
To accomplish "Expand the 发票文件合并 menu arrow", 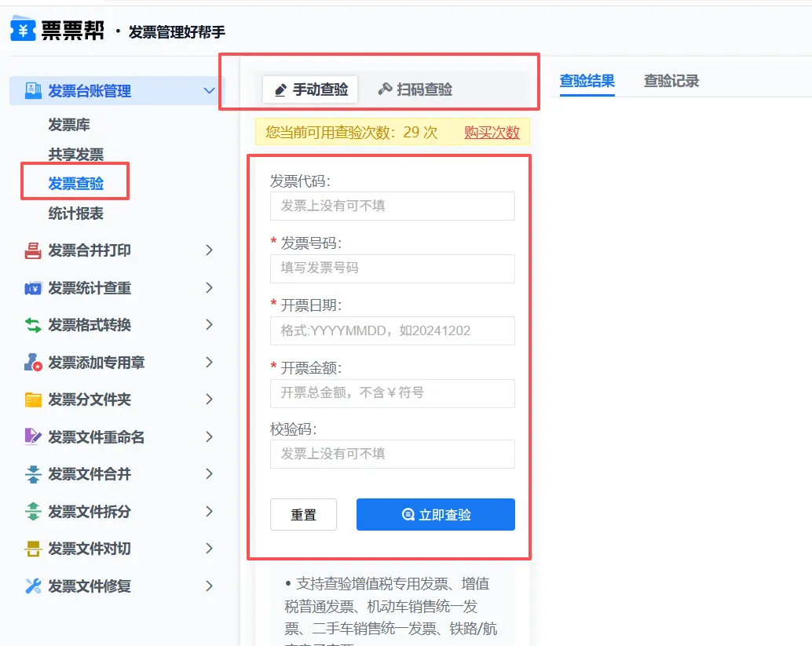I will point(209,474).
